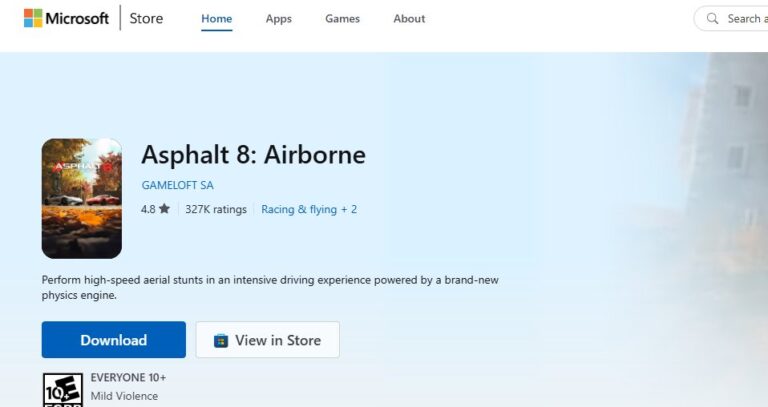
Task: Click the Asphalt 8: Airborne title
Action: click(x=253, y=155)
